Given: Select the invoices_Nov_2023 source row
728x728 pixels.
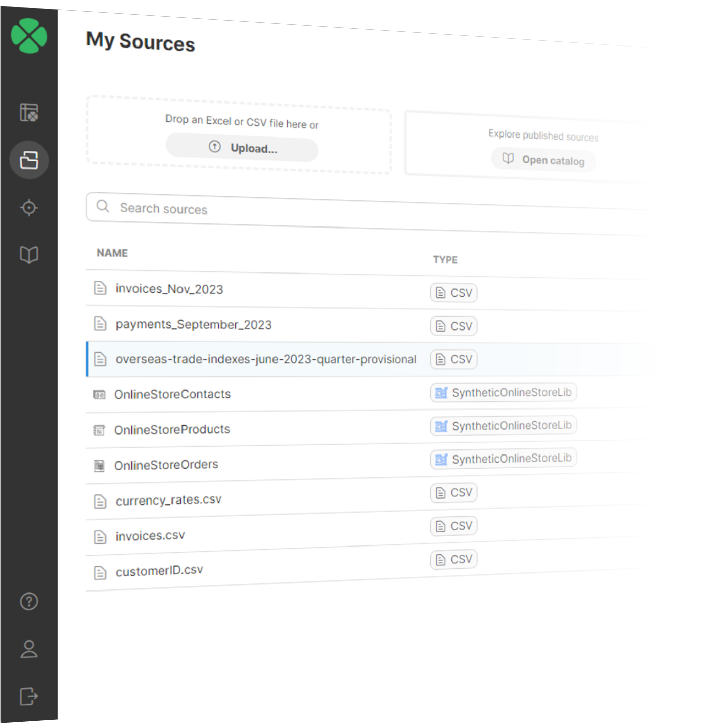Looking at the screenshot, I should 169,289.
